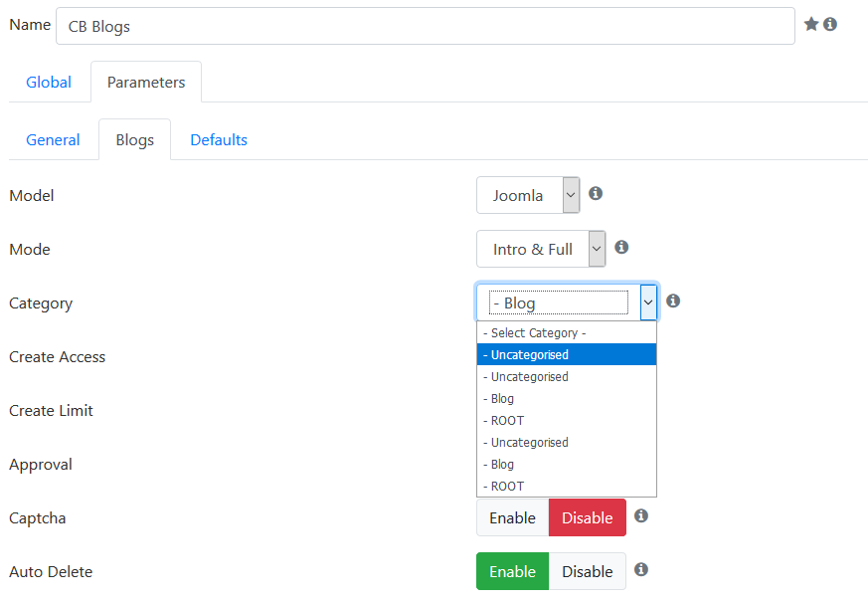The height and width of the screenshot is (604, 868).
Task: Open the General sub-tab
Action: click(53, 139)
